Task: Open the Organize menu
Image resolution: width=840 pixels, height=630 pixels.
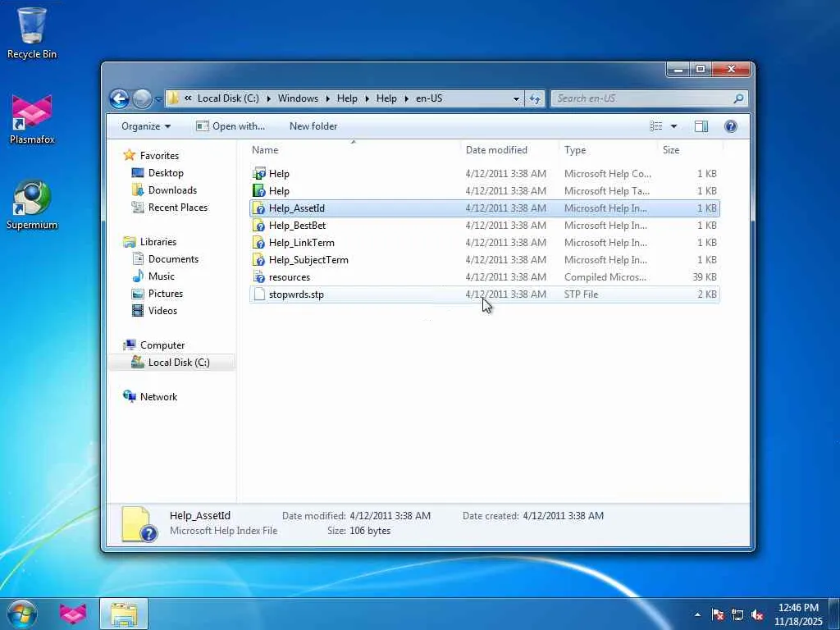Action: [146, 126]
